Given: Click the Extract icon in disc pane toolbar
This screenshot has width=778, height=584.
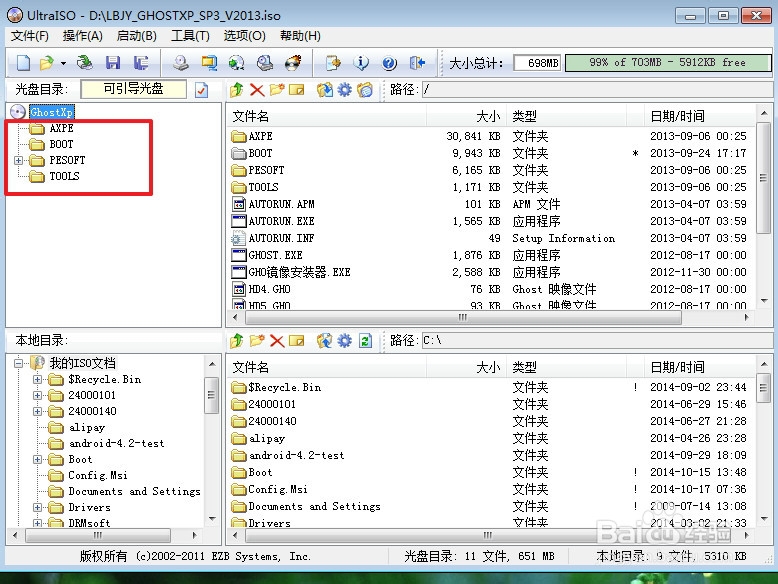Looking at the screenshot, I should [324, 90].
